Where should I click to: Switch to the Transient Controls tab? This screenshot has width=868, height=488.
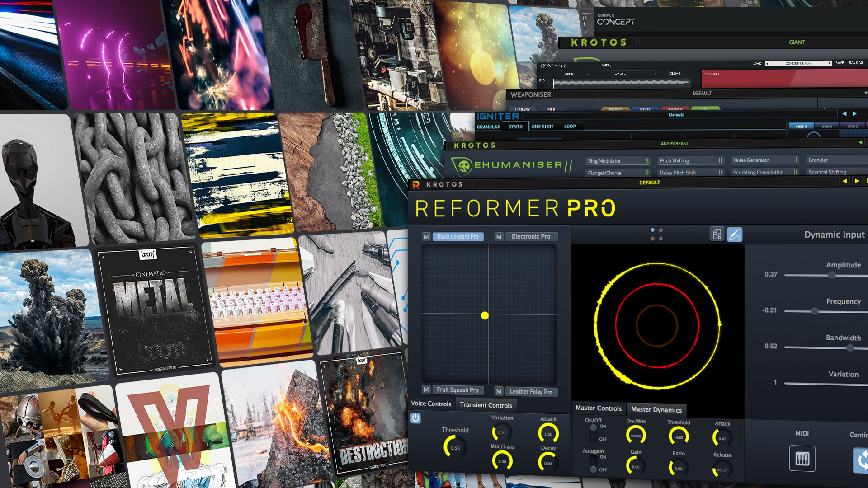click(x=486, y=405)
